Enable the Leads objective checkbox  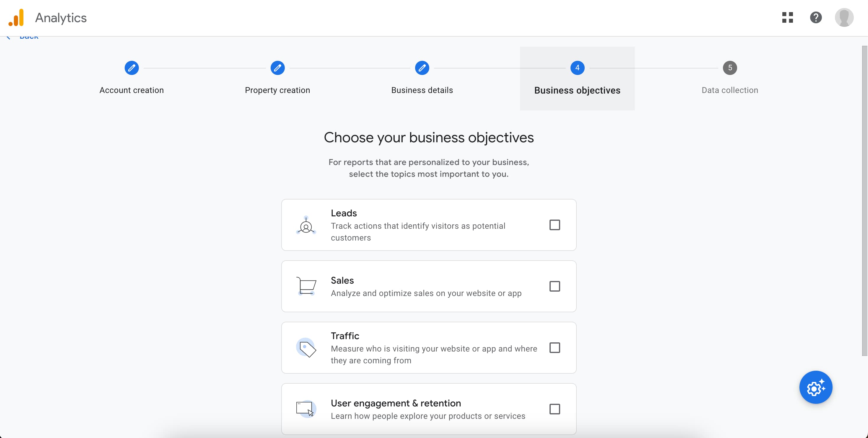554,225
